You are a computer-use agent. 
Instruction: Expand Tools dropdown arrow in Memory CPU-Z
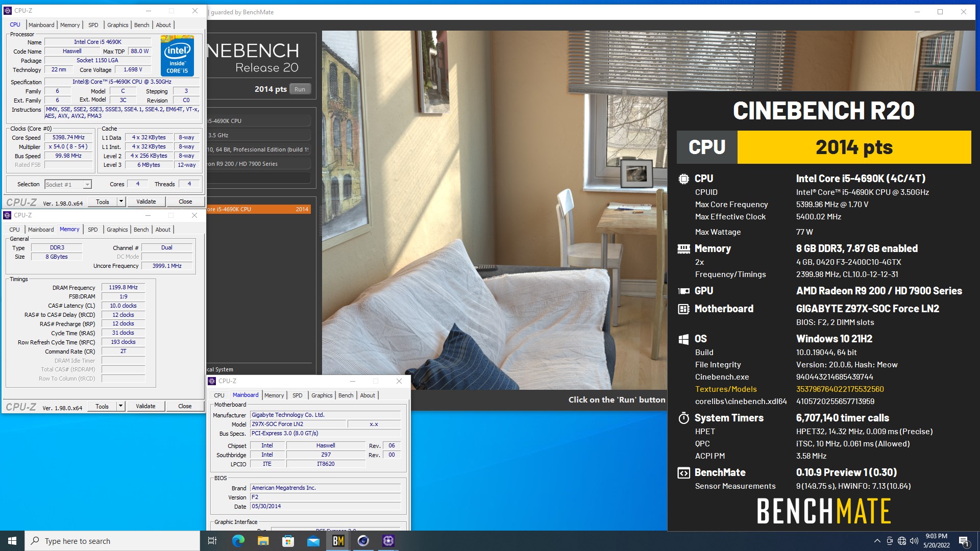[120, 406]
